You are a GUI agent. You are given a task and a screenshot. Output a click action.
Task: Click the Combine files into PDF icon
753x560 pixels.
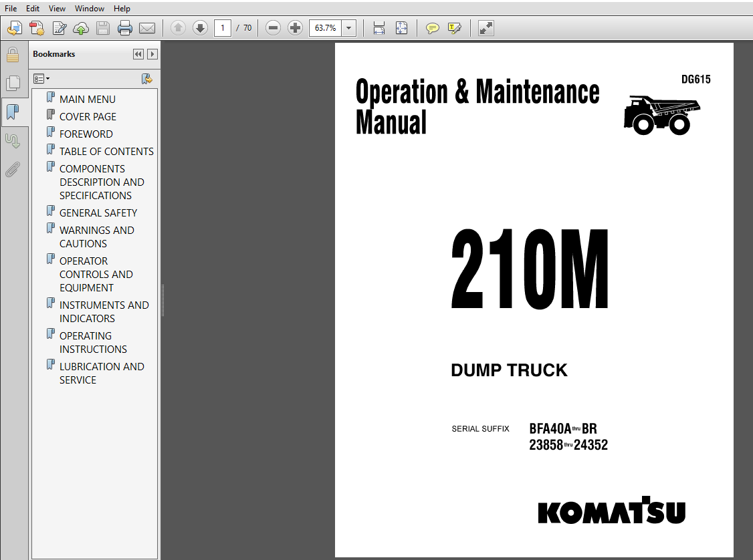click(37, 28)
